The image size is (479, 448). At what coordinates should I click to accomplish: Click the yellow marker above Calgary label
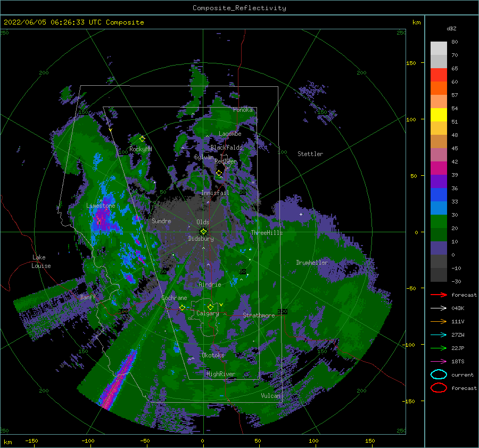[210, 307]
